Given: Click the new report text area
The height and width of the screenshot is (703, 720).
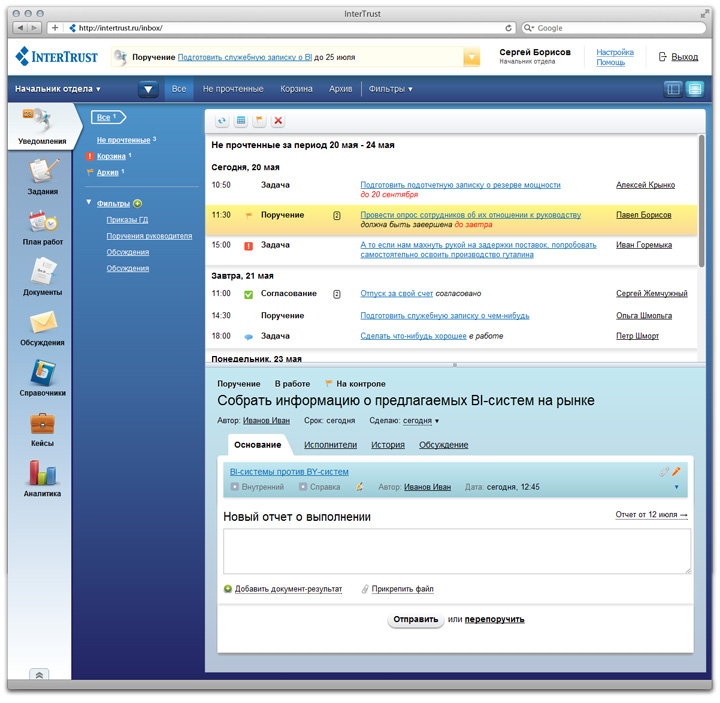Looking at the screenshot, I should [456, 551].
